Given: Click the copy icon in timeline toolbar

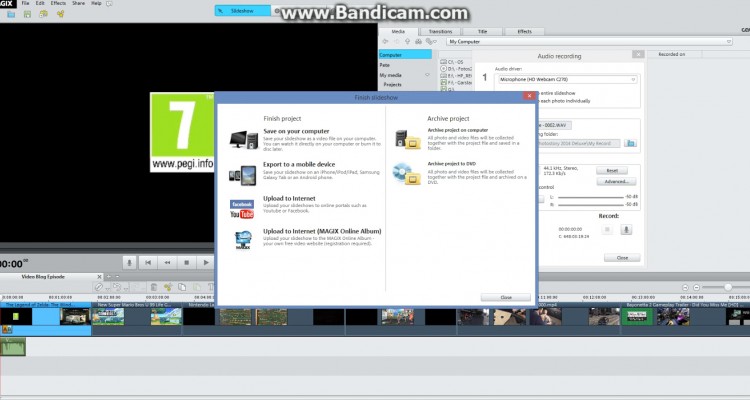Looking at the screenshot, I should 182,287.
